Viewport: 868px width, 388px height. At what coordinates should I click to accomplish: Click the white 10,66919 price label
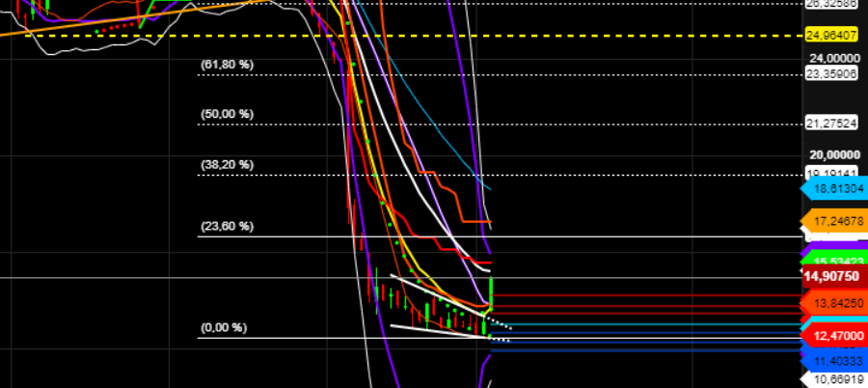[x=835, y=380]
